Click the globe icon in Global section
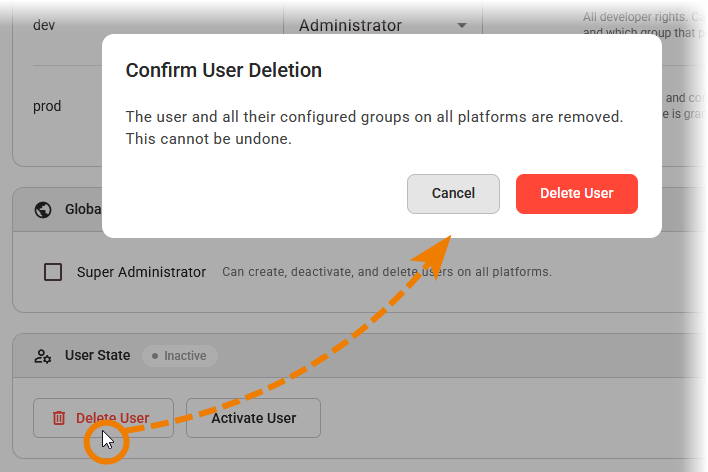The height and width of the screenshot is (472, 708). [43, 210]
